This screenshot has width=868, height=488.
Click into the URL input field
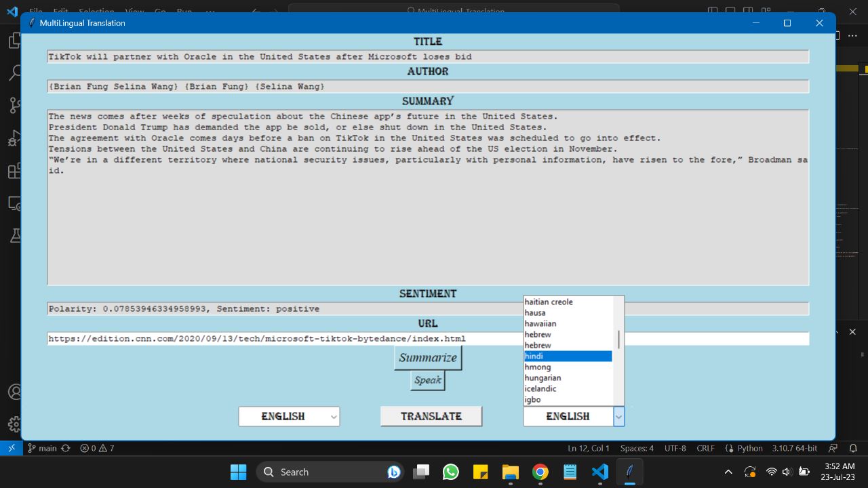click(428, 338)
